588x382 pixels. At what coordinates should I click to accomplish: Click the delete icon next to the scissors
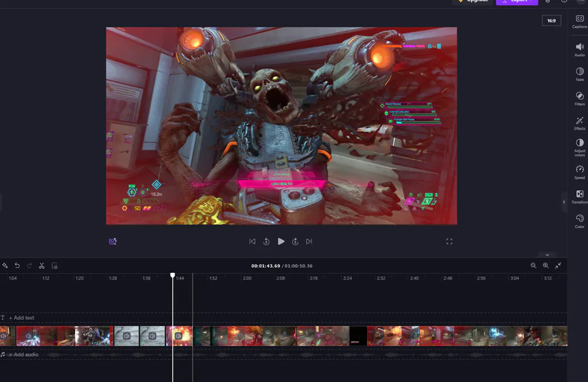(54, 265)
